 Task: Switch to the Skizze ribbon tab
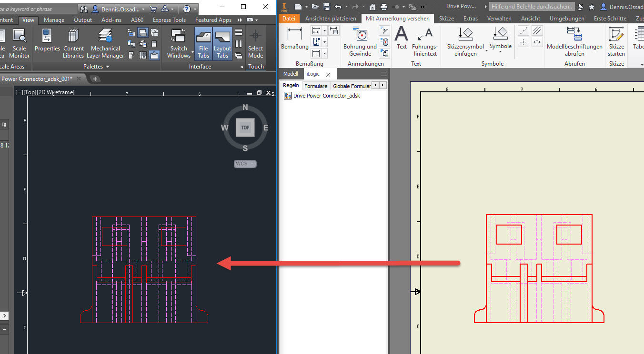[446, 19]
